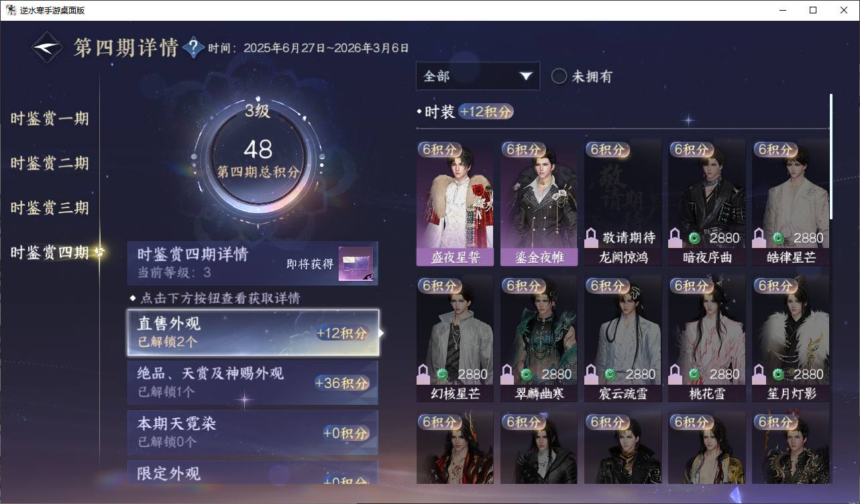Toggle the 未拥有 filter radio button
The width and height of the screenshot is (860, 504).
pyautogui.click(x=559, y=76)
